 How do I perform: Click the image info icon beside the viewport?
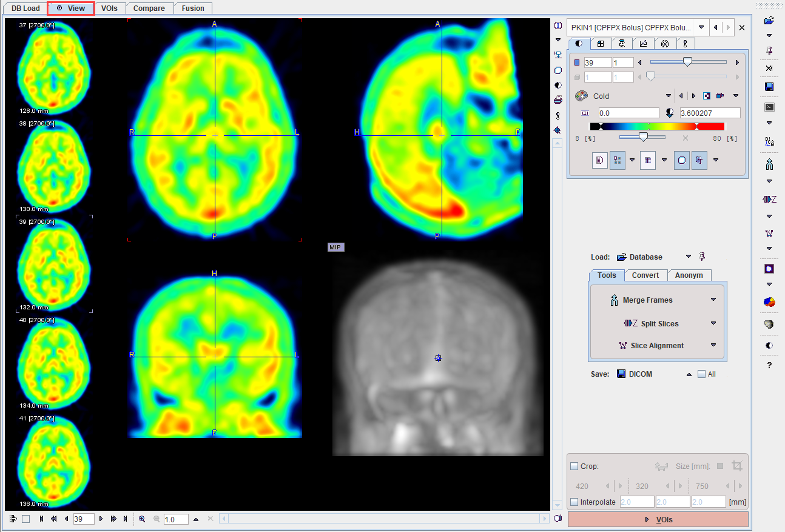click(558, 26)
